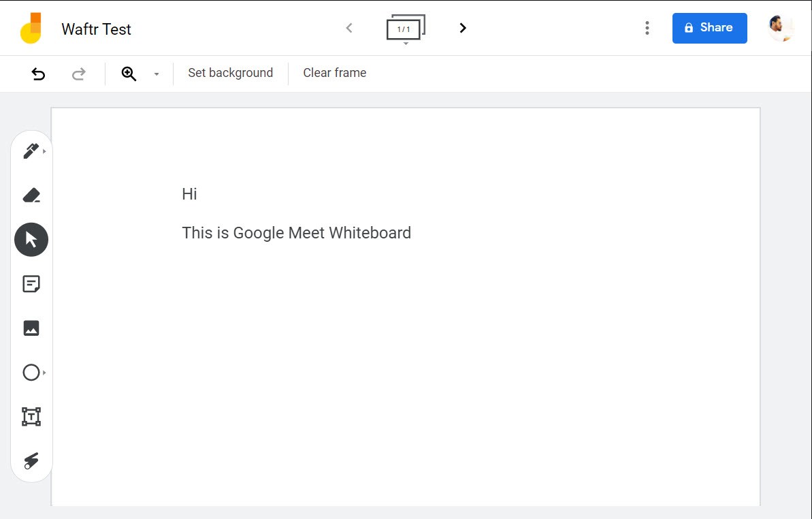Screen dimensions: 812x519
Task: Zoom in on the whiteboard
Action: (x=129, y=73)
